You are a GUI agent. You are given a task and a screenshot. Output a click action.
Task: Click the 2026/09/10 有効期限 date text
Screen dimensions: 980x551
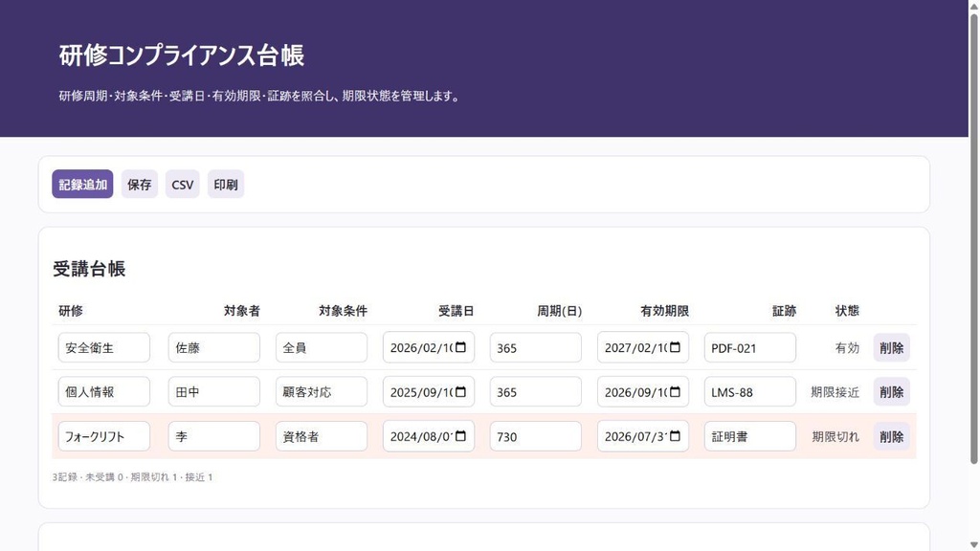(635, 392)
